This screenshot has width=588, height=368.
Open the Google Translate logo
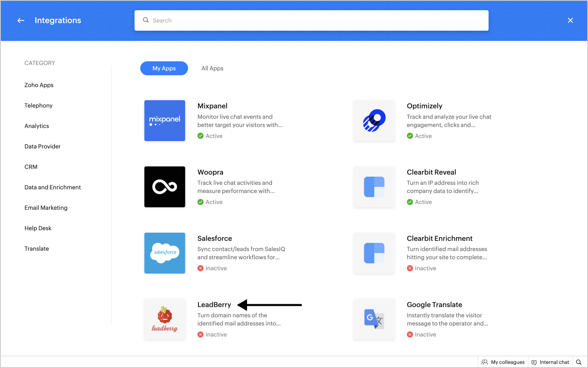(374, 319)
